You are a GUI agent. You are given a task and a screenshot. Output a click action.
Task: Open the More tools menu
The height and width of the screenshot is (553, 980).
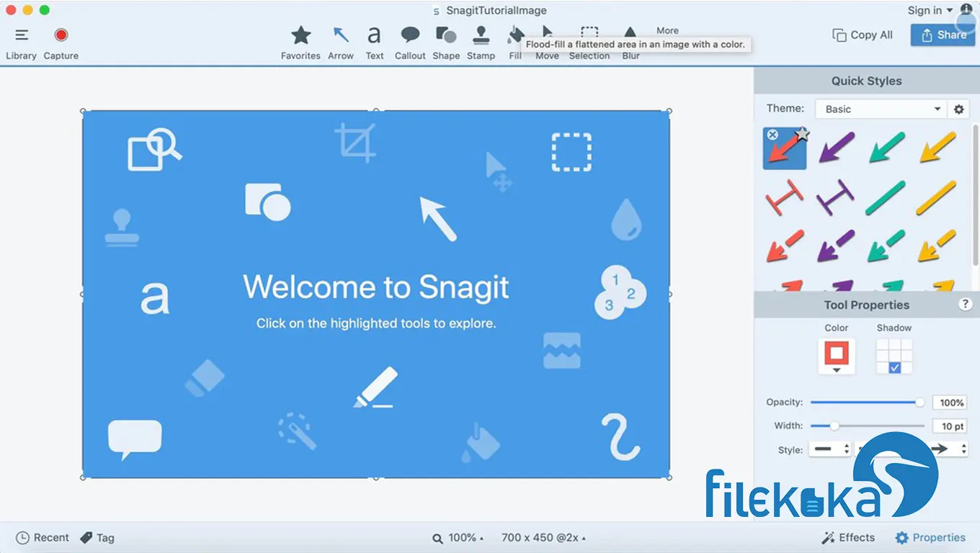[x=667, y=31]
